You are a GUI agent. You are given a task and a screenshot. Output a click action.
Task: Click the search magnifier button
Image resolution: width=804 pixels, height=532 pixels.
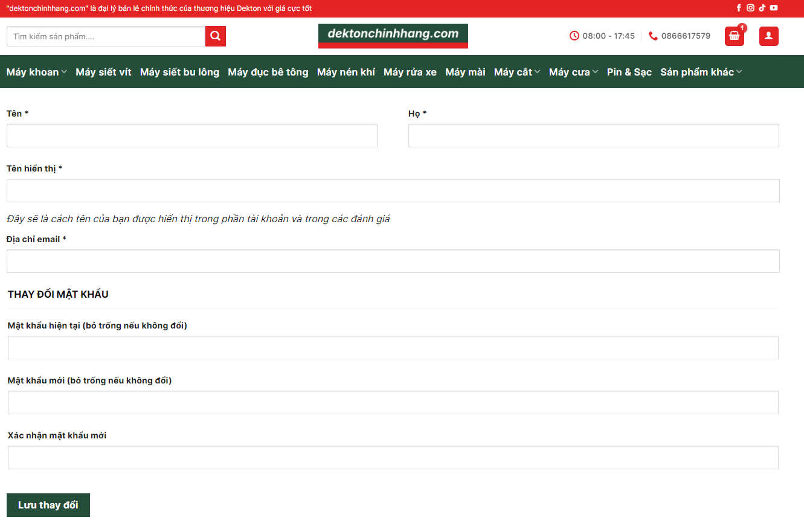click(x=216, y=36)
